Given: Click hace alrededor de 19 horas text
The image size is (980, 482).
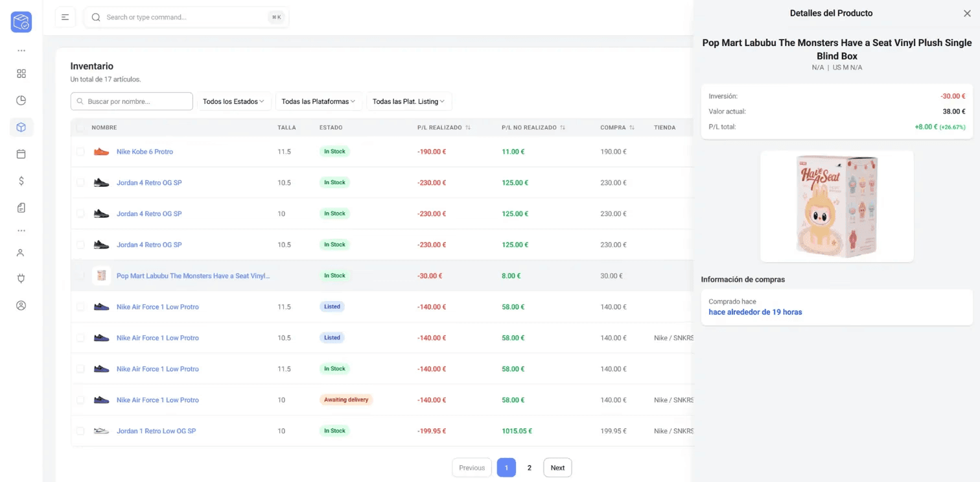Looking at the screenshot, I should tap(755, 312).
